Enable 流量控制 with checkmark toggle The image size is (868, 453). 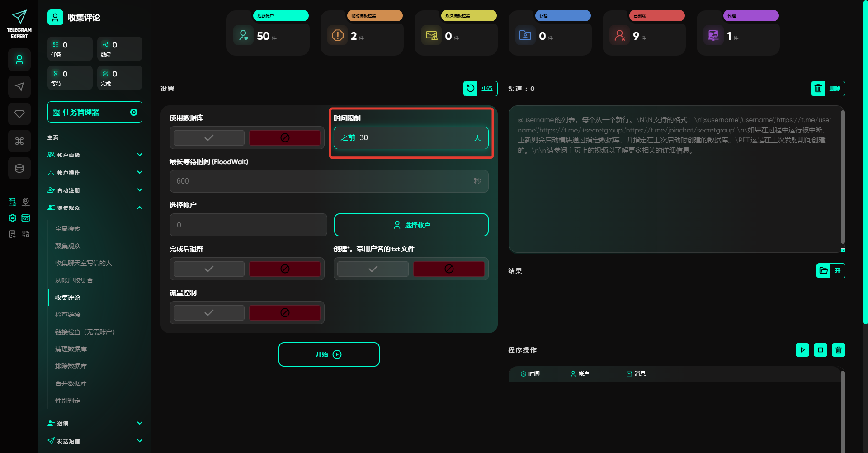209,313
